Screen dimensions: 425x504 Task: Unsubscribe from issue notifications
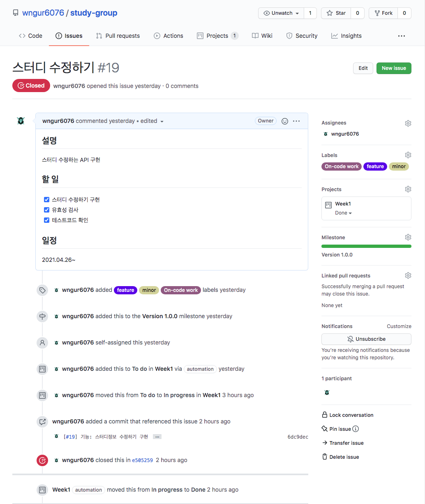[366, 339]
